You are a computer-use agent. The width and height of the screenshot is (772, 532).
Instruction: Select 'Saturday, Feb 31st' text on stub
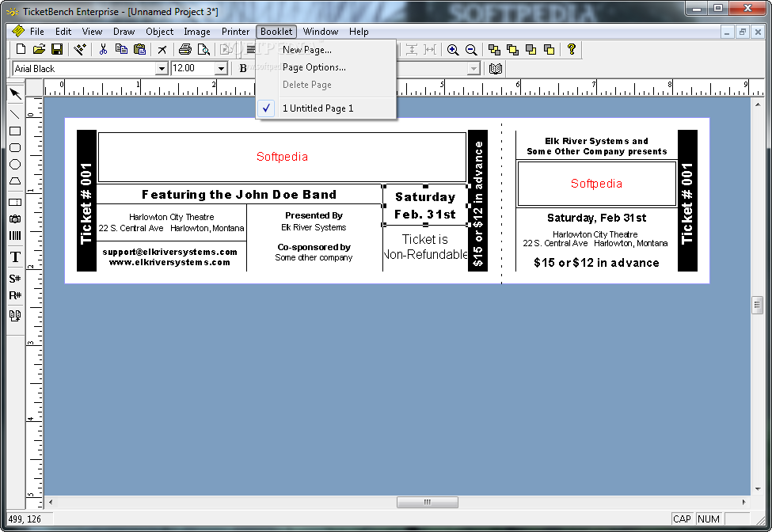click(x=597, y=218)
